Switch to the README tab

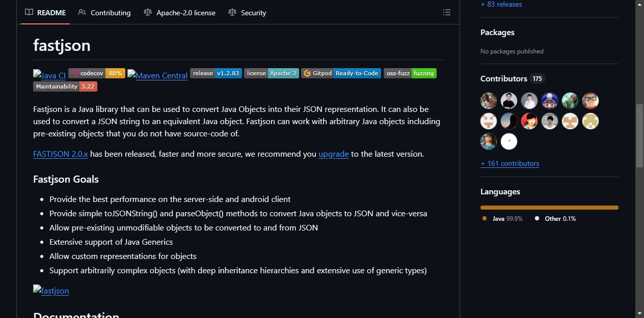[x=46, y=13]
